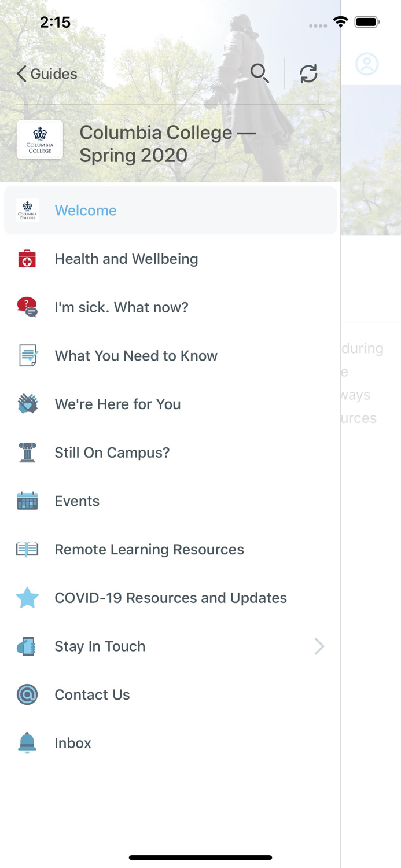401x868 pixels.
Task: Tap the Columbia College logo thumbnail
Action: click(x=40, y=140)
